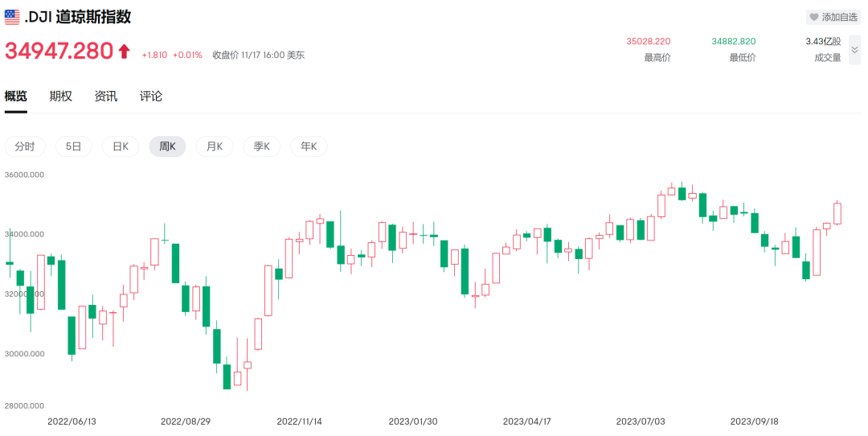The image size is (868, 436).
Task: Click the 2023/04/17 date label
Action: coord(527,422)
